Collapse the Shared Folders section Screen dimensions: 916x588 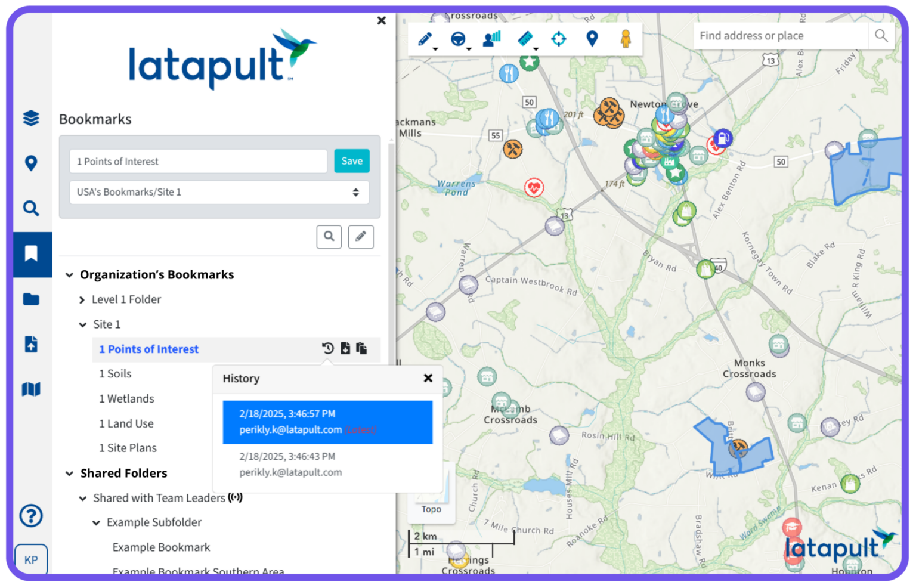[x=69, y=474]
